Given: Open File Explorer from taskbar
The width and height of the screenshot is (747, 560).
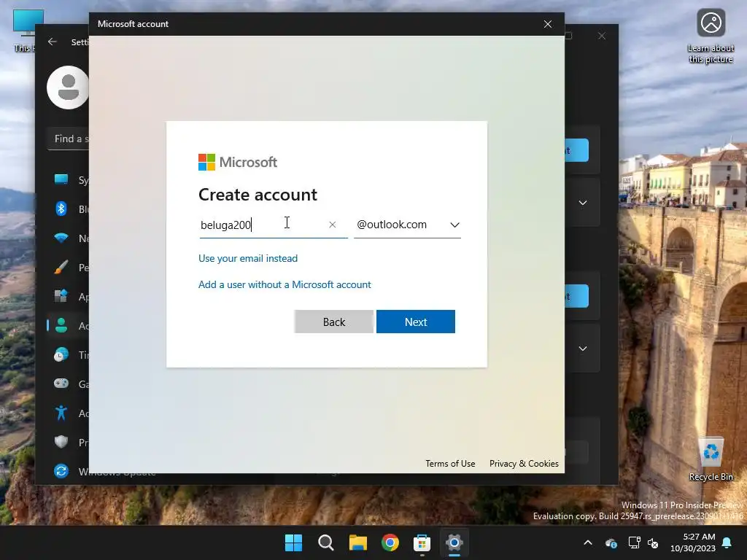Looking at the screenshot, I should [x=357, y=542].
